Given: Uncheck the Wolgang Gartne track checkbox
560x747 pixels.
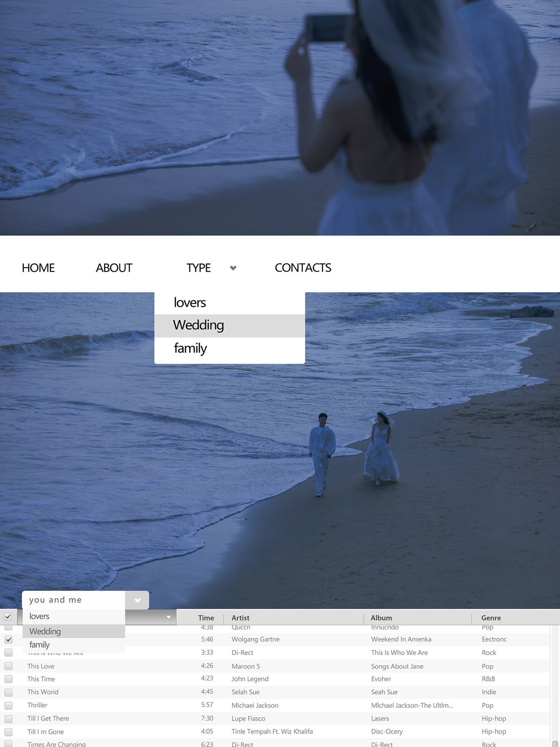Looking at the screenshot, I should [x=8, y=640].
